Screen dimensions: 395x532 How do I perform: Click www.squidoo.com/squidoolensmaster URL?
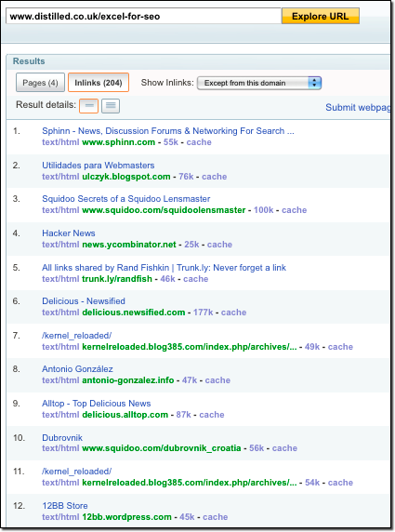(164, 210)
